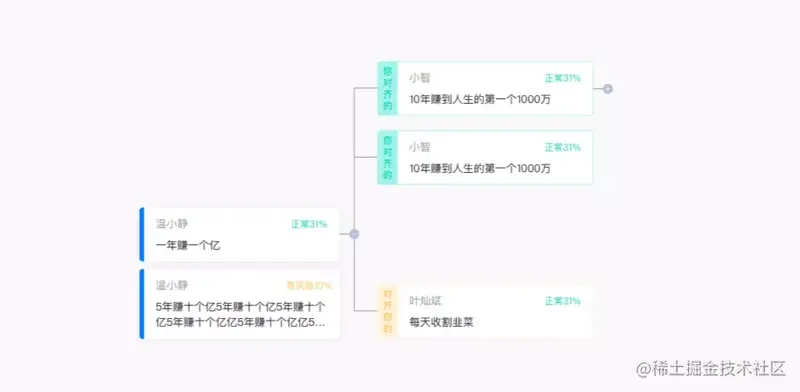Click 有风险10% status on 温小静 card
This screenshot has width=800, height=392.
(309, 285)
